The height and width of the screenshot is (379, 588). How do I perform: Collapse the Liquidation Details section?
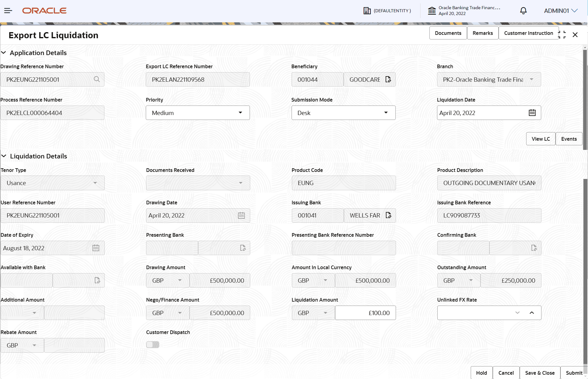tap(4, 156)
